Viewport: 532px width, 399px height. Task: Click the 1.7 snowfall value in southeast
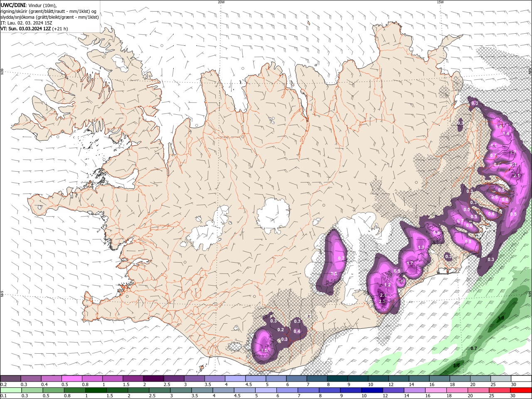click(x=410, y=264)
